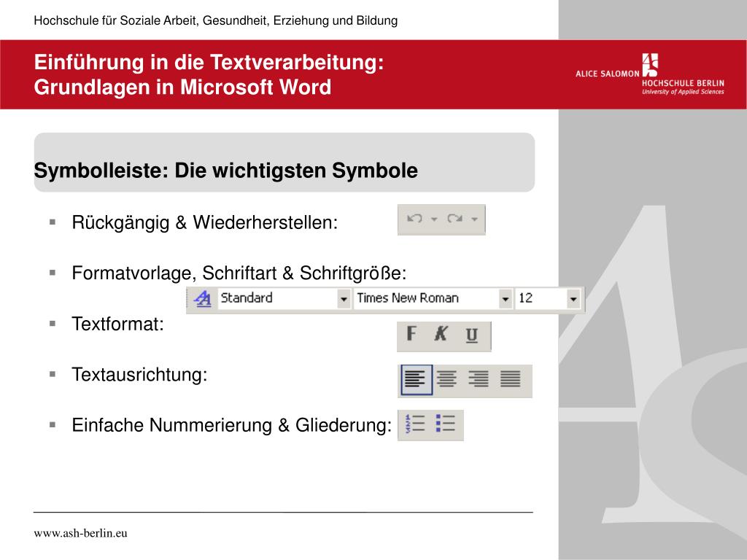Open the Redo history dropdown arrow

click(x=474, y=219)
